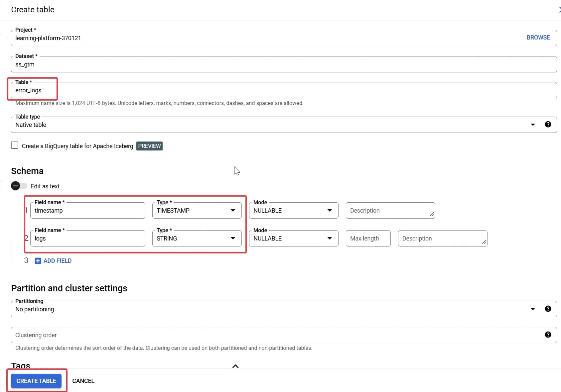Click the ADD FIELD plus icon
Image resolution: width=561 pixels, height=392 pixels.
coord(38,261)
